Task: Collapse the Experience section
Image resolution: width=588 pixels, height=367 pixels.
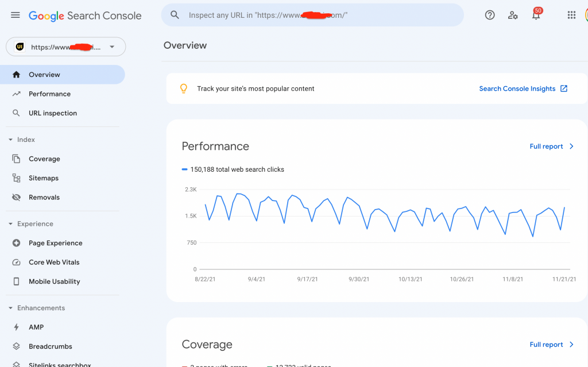Action: click(10, 223)
